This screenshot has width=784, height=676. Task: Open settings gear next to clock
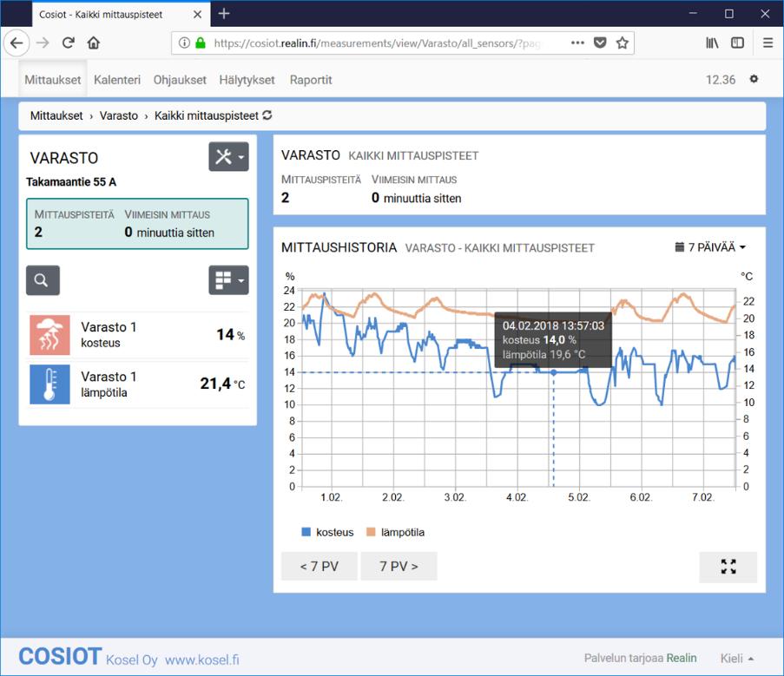(x=754, y=79)
